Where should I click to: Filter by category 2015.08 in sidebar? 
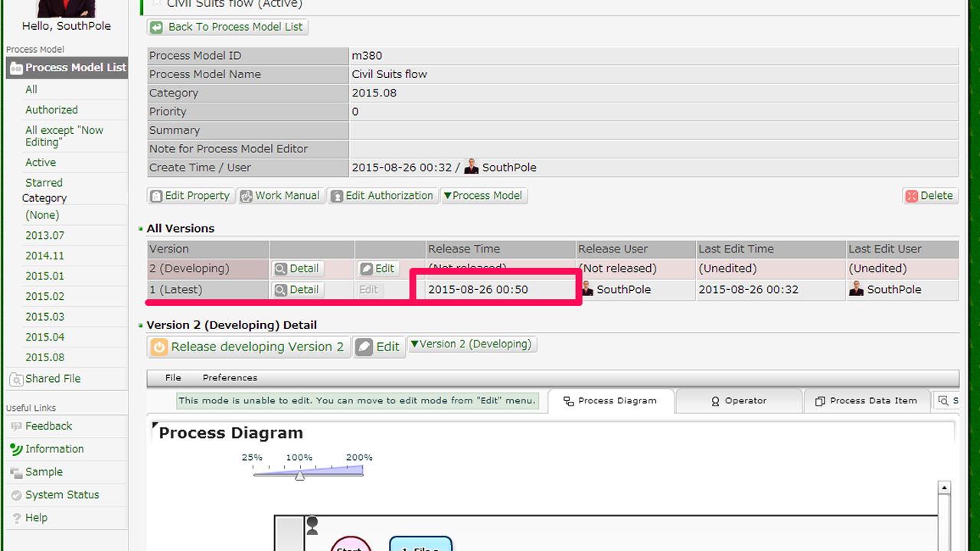tap(44, 357)
